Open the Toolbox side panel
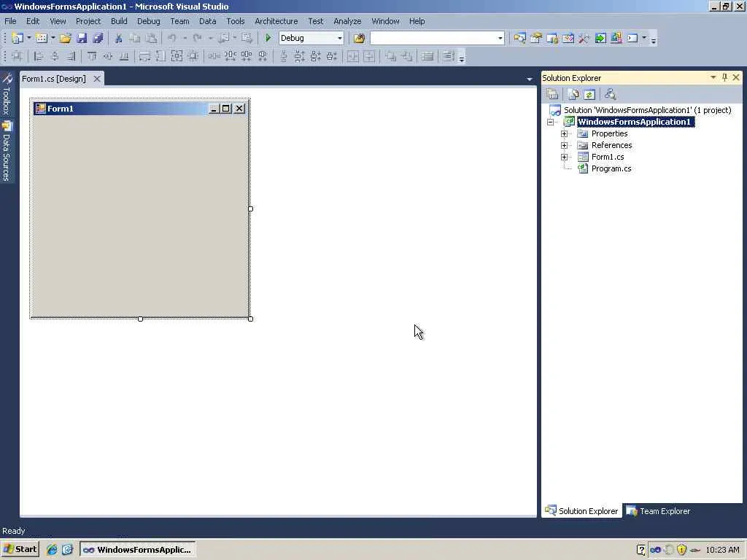The image size is (747, 560). click(7, 94)
